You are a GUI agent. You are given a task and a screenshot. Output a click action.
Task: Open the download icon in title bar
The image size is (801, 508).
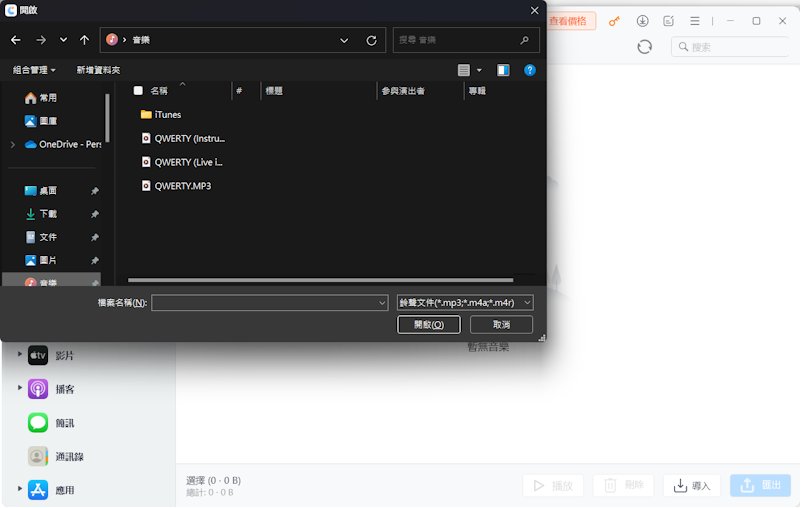(x=642, y=21)
